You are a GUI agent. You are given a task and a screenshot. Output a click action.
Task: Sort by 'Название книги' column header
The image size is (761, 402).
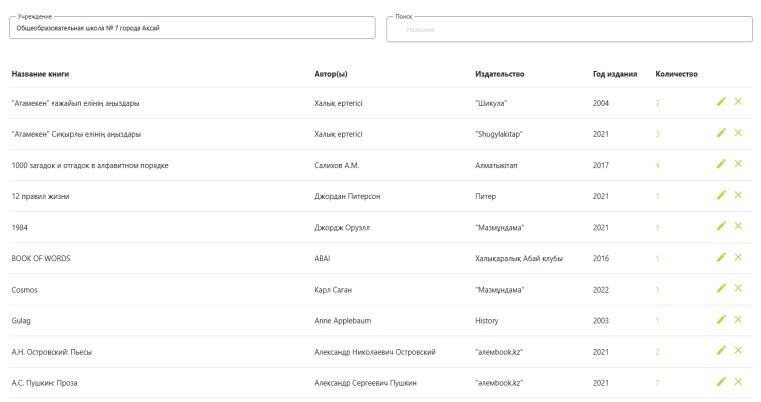40,74
